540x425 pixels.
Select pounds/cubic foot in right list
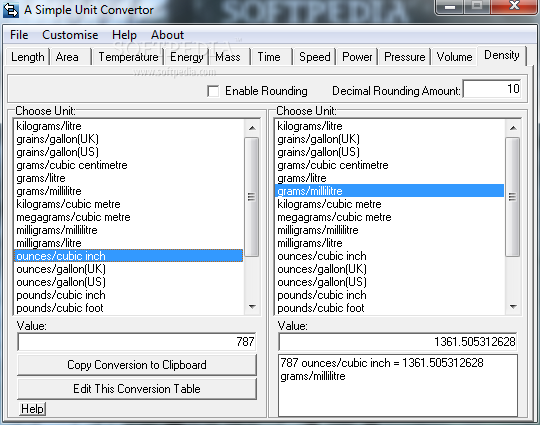pyautogui.click(x=390, y=308)
